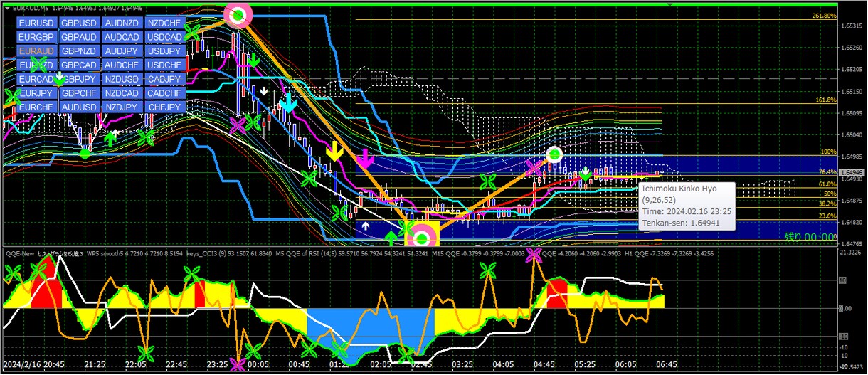Click the white up arrow in blue box
The image size is (868, 375).
[x=366, y=226]
